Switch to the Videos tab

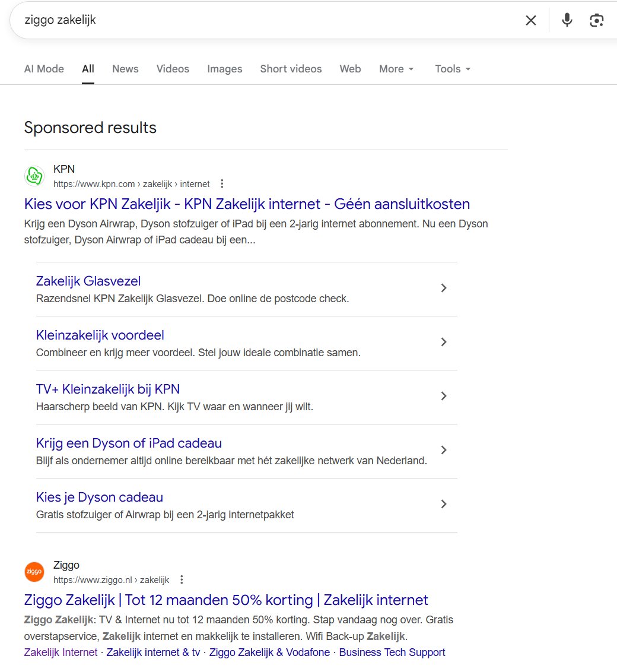tap(173, 69)
